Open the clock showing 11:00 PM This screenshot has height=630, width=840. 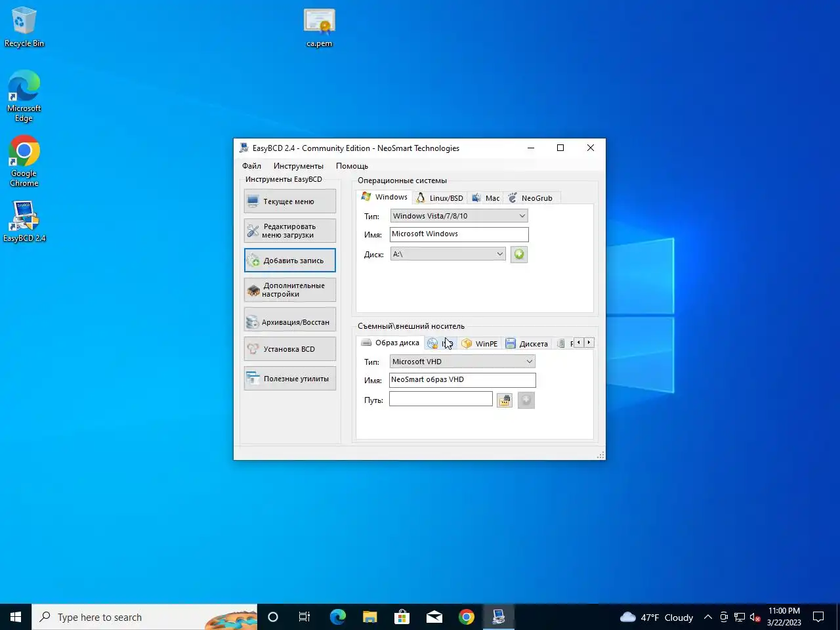[784, 617]
